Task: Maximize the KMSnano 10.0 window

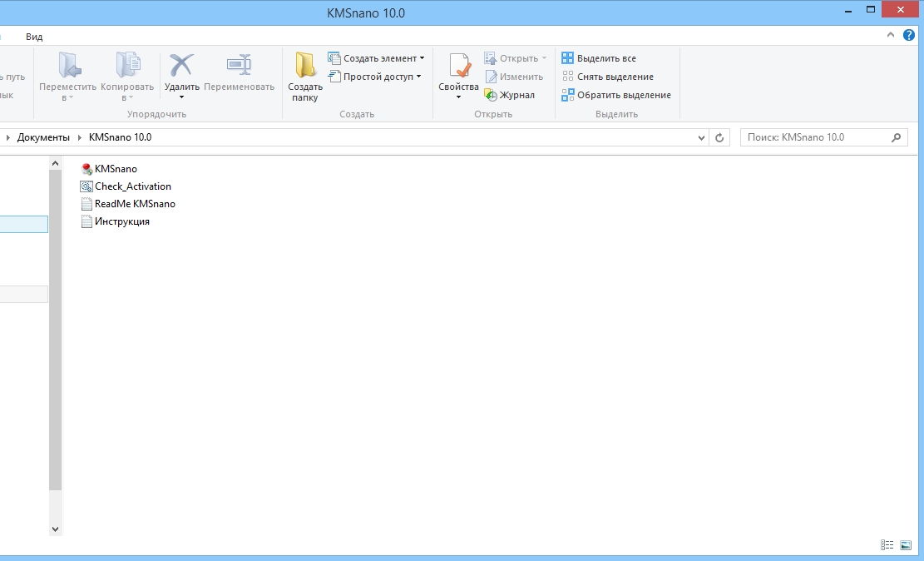Action: [871, 10]
